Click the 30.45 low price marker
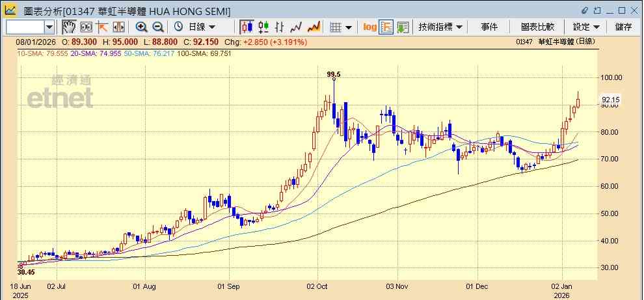This screenshot has height=300, width=644. pyautogui.click(x=25, y=272)
